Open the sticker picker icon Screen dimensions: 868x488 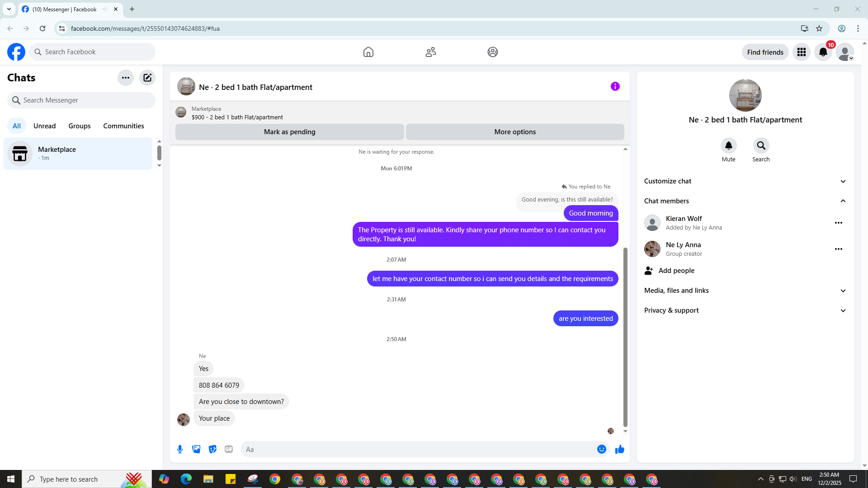pyautogui.click(x=212, y=449)
